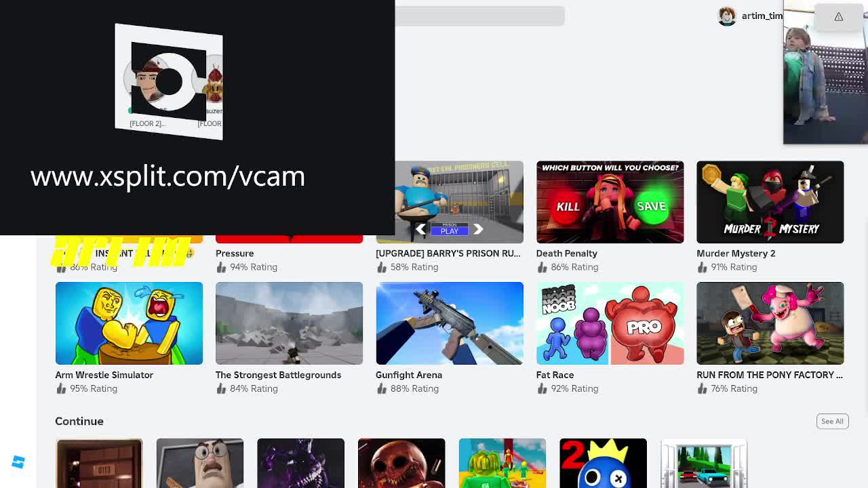Image resolution: width=868 pixels, height=488 pixels.
Task: Click the thumbs-up icon beside Death Penalty's 86% rating
Action: pyautogui.click(x=542, y=267)
